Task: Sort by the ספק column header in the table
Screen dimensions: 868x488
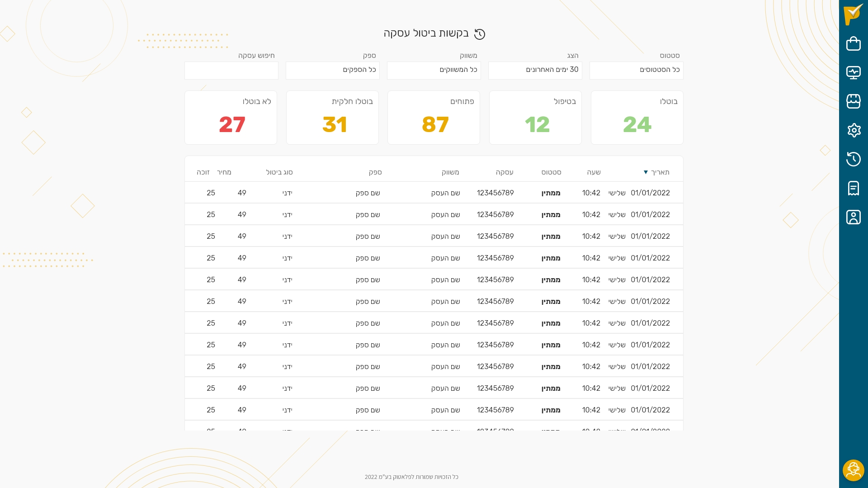Action: 375,172
